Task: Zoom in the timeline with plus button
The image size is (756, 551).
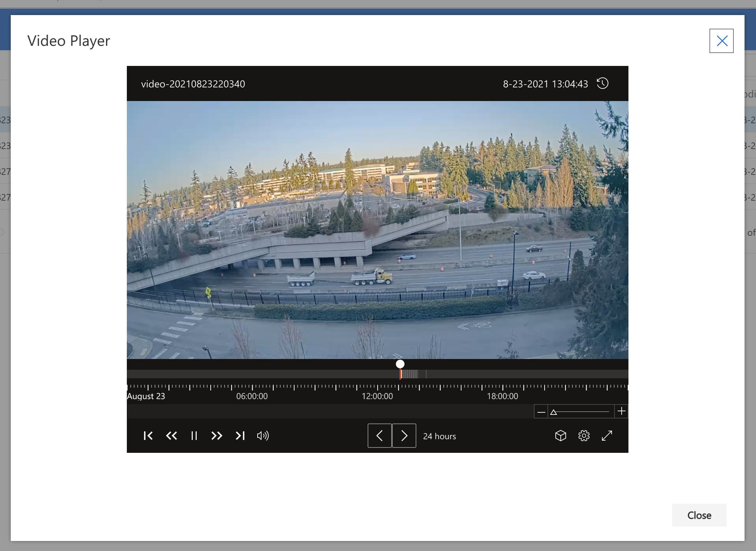Action: pos(622,411)
